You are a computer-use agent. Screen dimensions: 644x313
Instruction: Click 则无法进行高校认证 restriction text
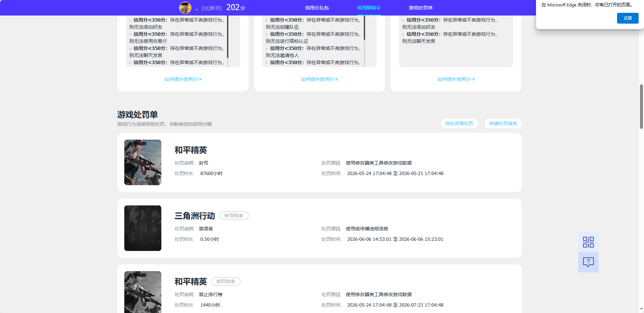coord(287,41)
